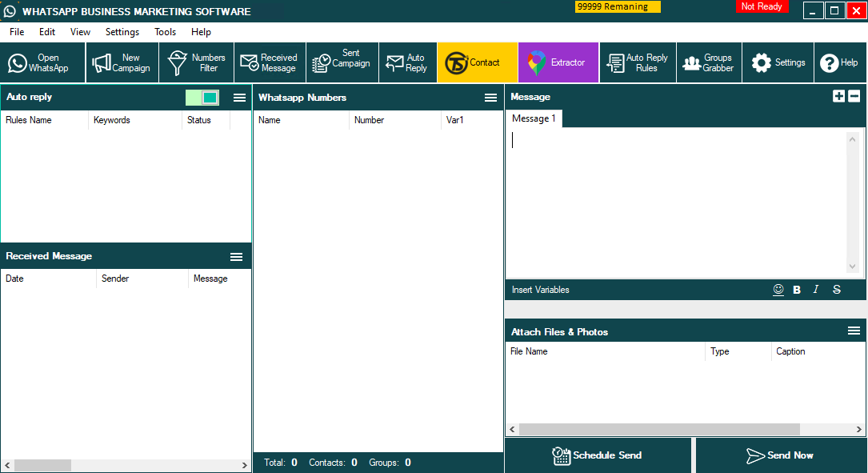Apply italic formatting to message
The image size is (868, 473).
(815, 290)
